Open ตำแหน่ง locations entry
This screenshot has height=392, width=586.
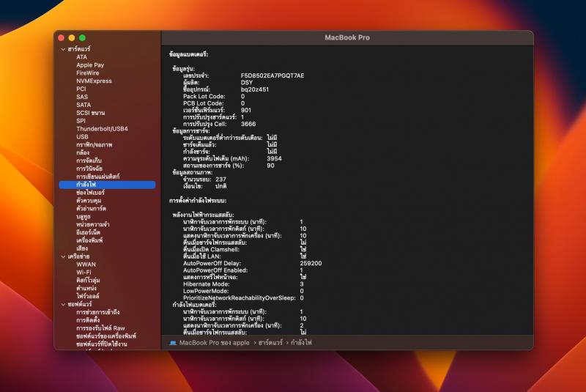pos(86,289)
